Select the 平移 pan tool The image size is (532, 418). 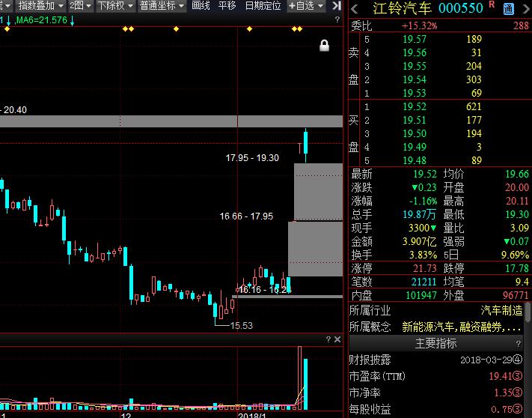(227, 6)
